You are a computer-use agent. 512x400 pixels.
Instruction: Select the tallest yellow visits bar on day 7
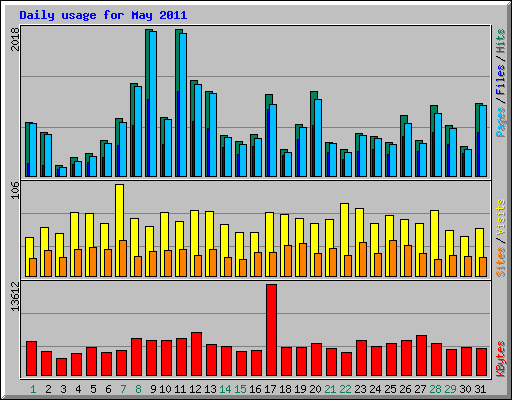(x=120, y=212)
